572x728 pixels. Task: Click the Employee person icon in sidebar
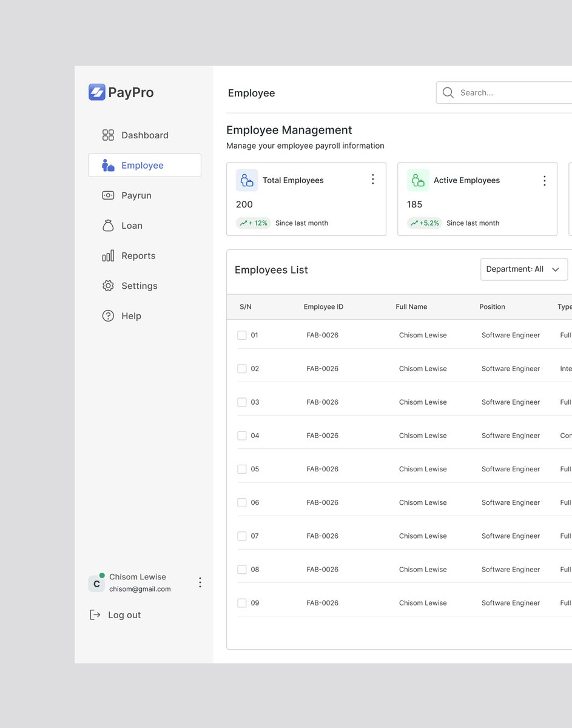(x=108, y=165)
